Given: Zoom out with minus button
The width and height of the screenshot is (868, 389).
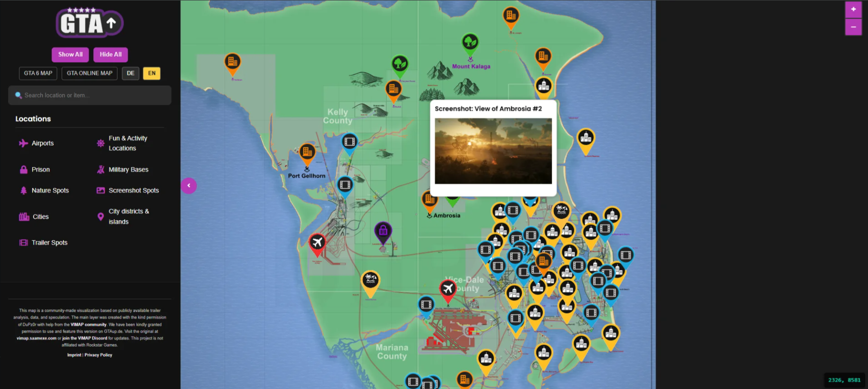Looking at the screenshot, I should click(853, 27).
